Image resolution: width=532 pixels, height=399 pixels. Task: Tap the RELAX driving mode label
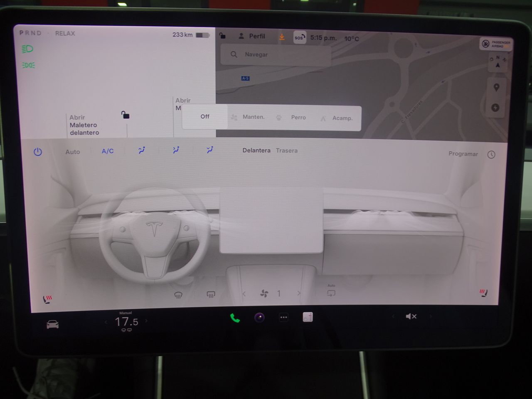click(x=65, y=33)
